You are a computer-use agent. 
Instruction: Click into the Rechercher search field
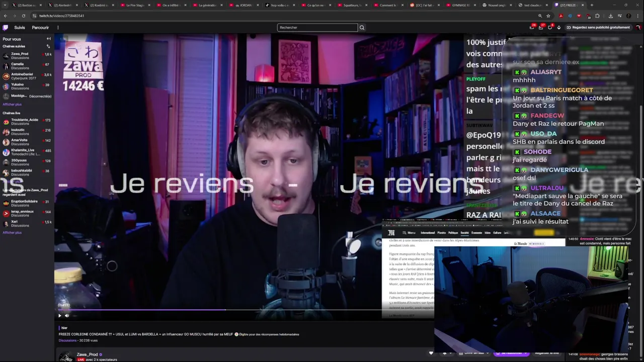coord(317,28)
